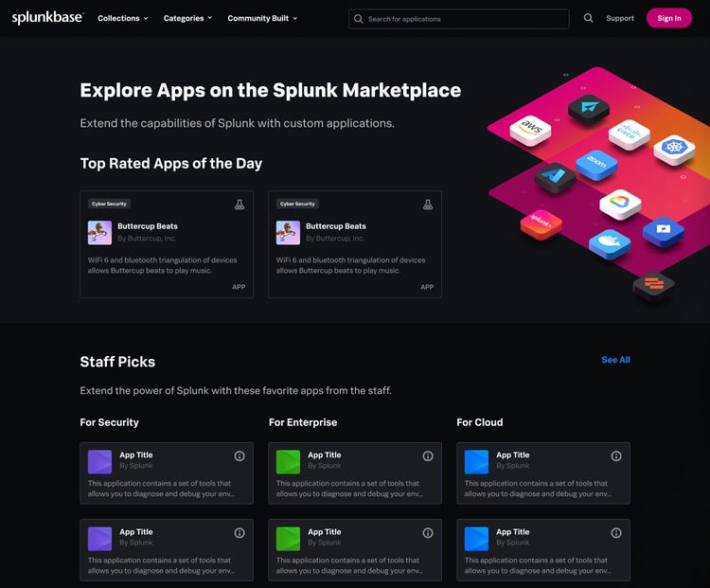Click the Google Cloud tile in hero graphic
Viewport: 710px width, 588px height.
click(x=621, y=203)
